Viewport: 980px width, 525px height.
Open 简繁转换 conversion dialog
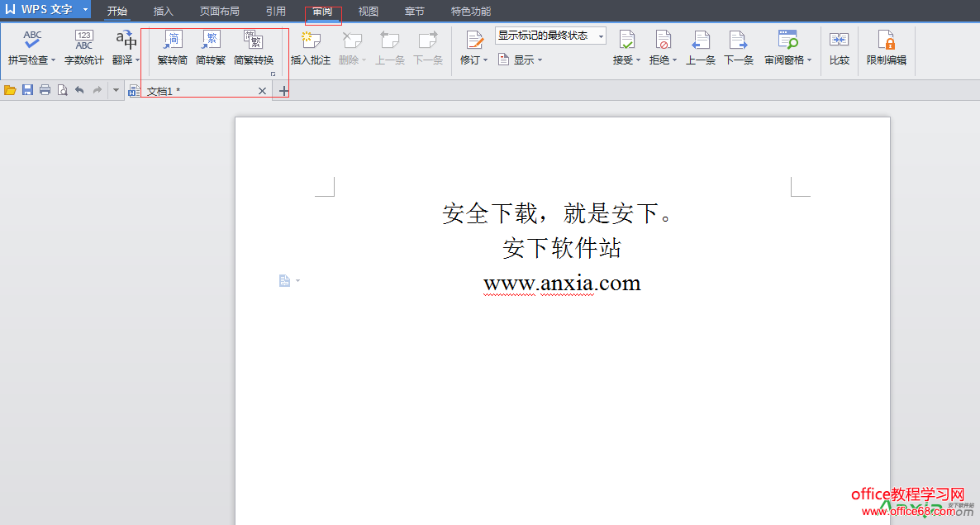253,41
